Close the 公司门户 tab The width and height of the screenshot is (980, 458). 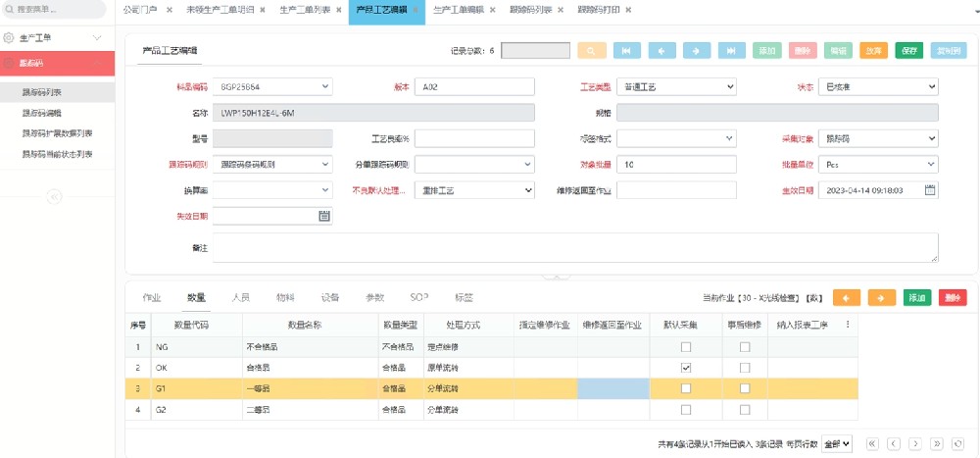169,10
